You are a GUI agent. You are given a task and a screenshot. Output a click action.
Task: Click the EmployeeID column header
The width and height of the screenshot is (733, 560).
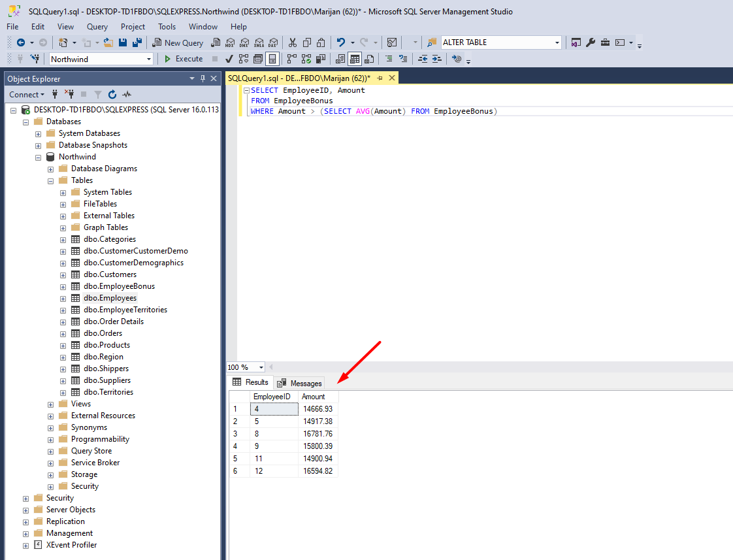click(x=274, y=397)
